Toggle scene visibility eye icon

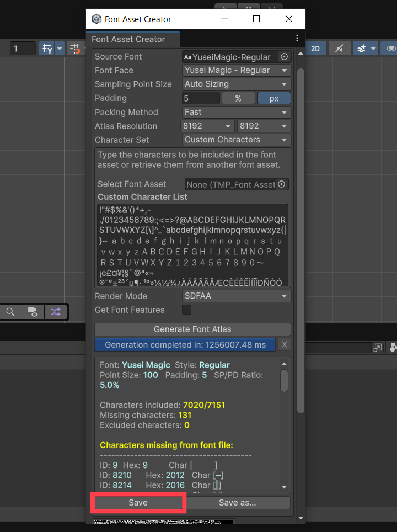[390, 49]
